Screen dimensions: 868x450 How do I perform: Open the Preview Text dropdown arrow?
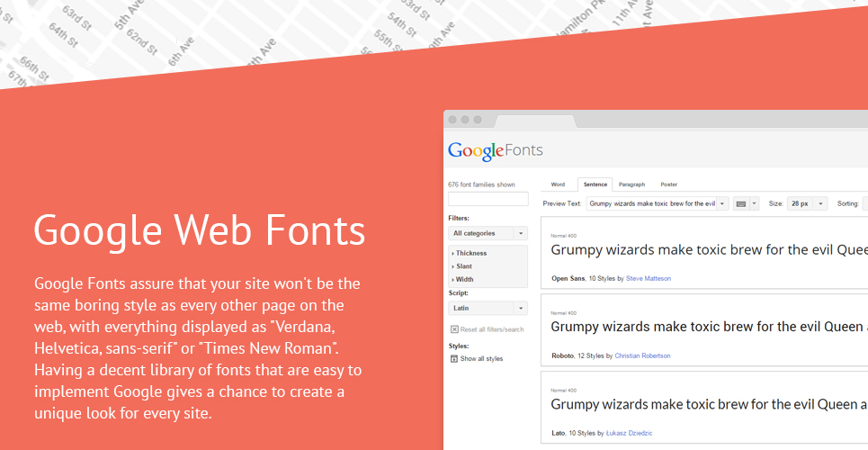(x=722, y=204)
